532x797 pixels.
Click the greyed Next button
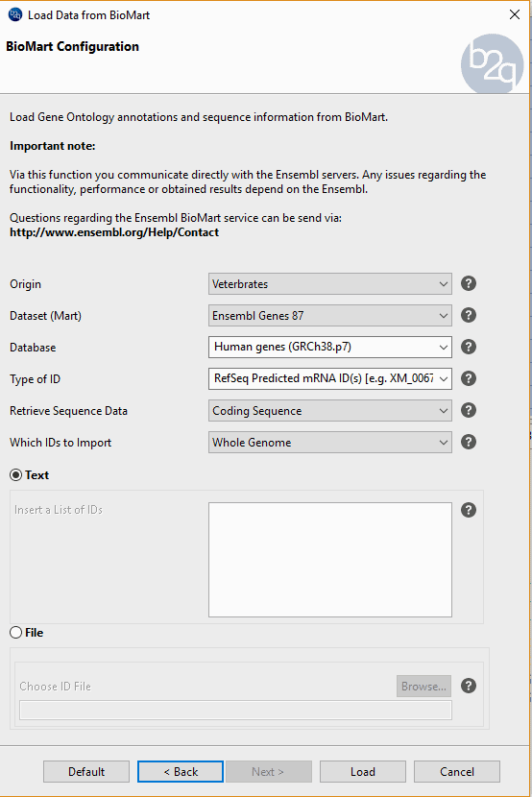[x=268, y=772]
